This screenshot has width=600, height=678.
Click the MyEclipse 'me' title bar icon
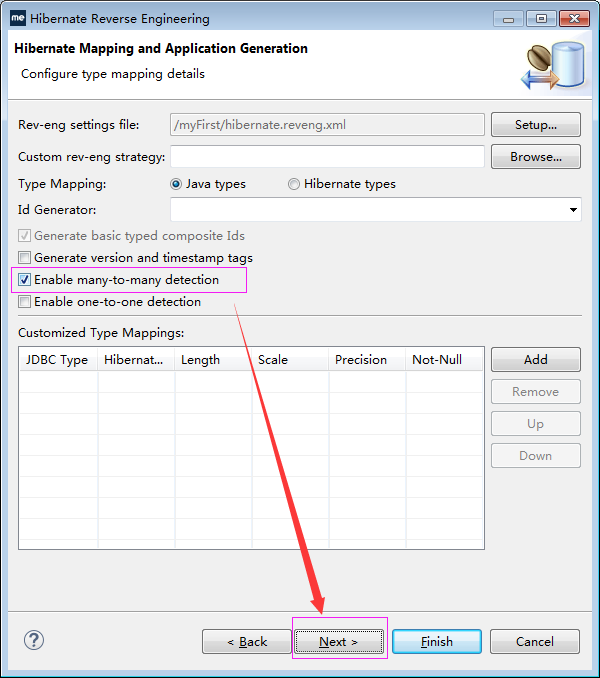click(x=18, y=18)
